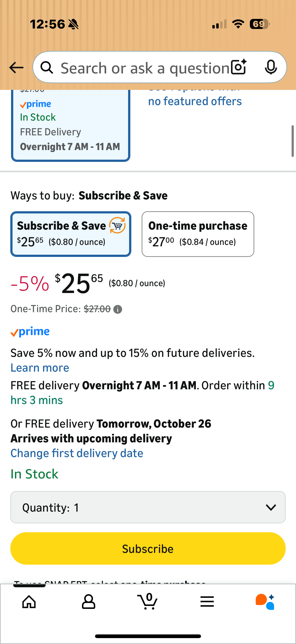Open camera lens visual search

pyautogui.click(x=239, y=67)
